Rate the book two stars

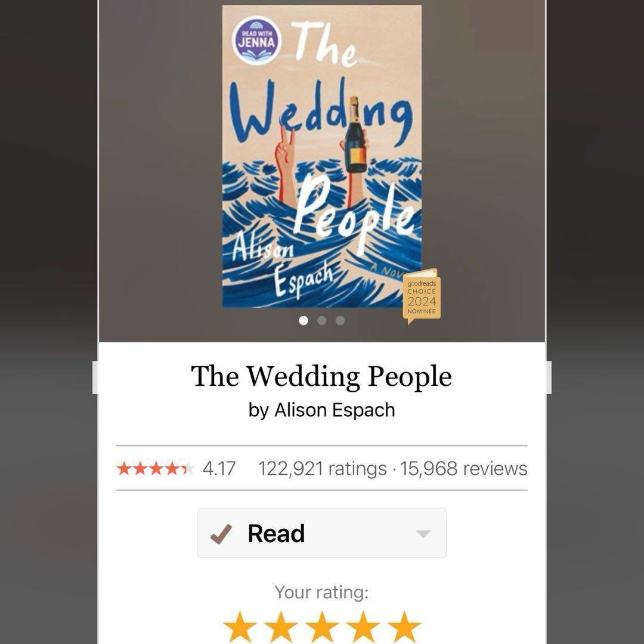pos(281,627)
